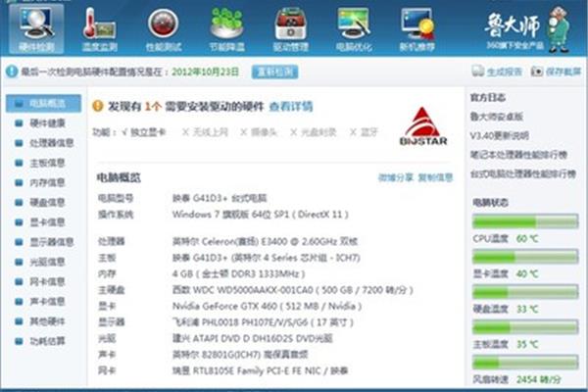Click the 无线上网 feature indicator
This screenshot has width=588, height=392.
click(205, 132)
